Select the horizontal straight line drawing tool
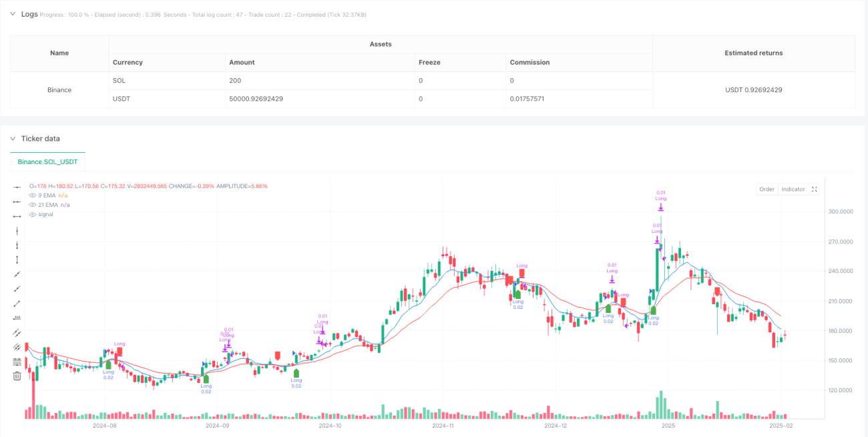The height and width of the screenshot is (437, 868). coord(17,187)
